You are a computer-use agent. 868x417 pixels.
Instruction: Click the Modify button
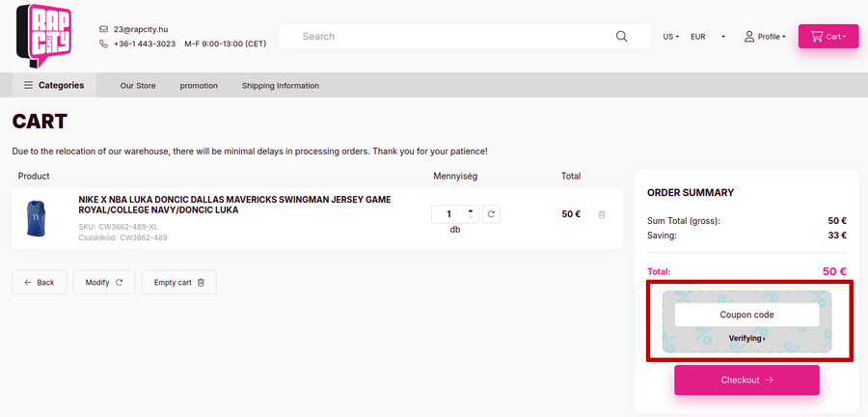[x=103, y=282]
